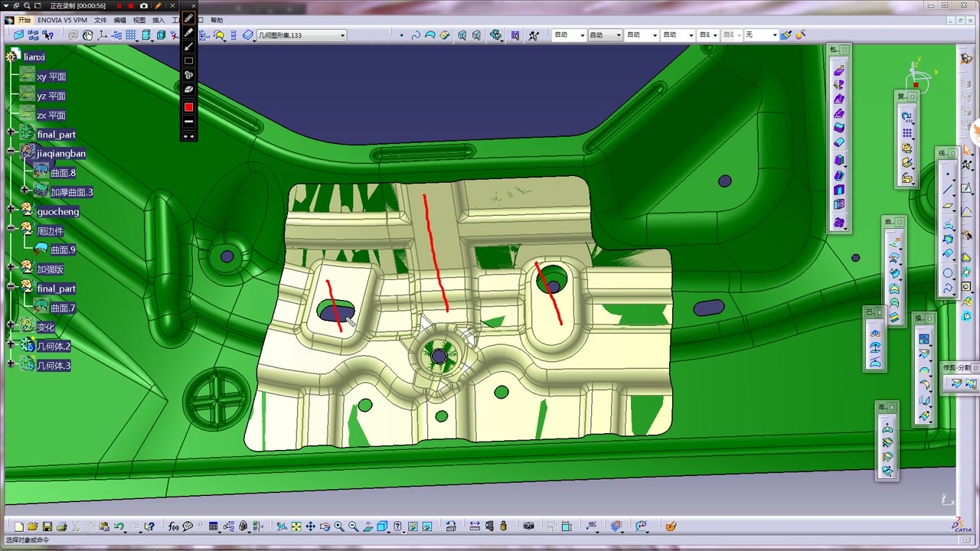Save the document with the floppy disk icon
980x551 pixels.
[x=47, y=527]
